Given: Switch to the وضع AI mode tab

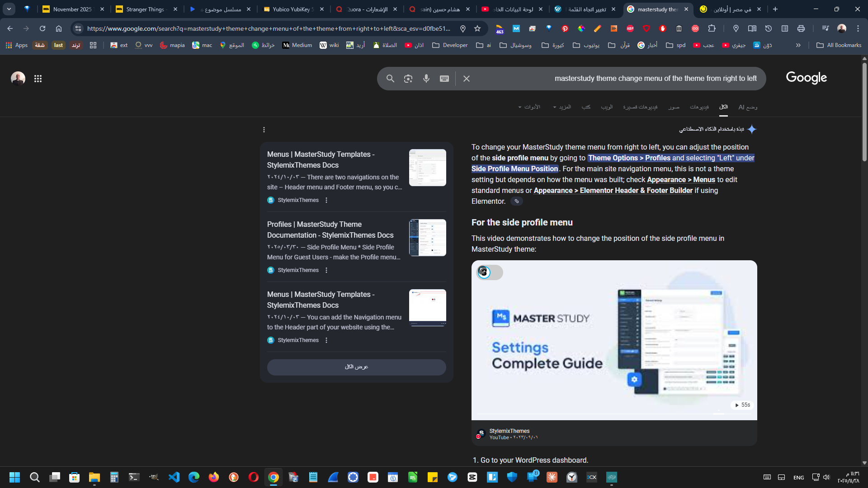Looking at the screenshot, I should [748, 107].
